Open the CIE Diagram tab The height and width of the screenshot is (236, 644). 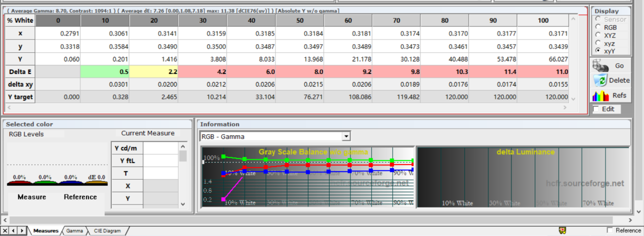(107, 231)
